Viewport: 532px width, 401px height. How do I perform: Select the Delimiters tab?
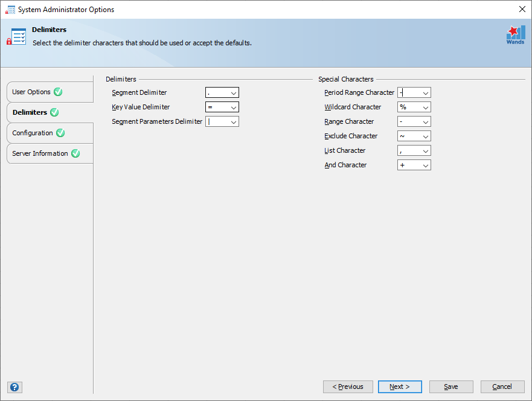click(50, 112)
